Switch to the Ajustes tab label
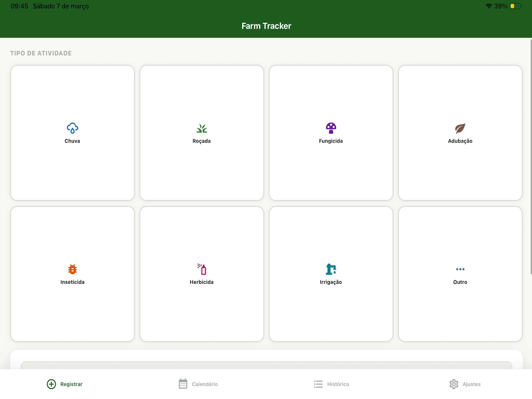 click(472, 384)
